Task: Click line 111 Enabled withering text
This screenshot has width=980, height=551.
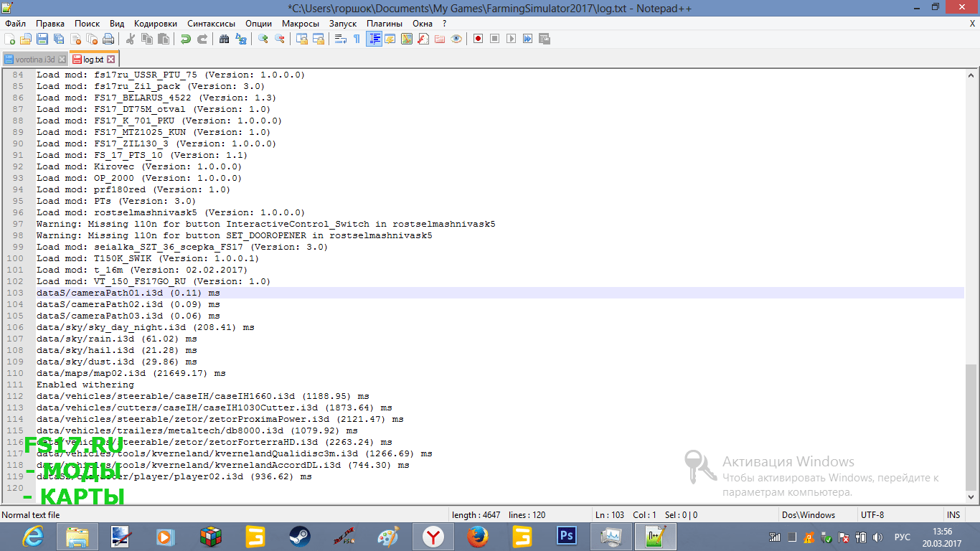Action: click(85, 385)
